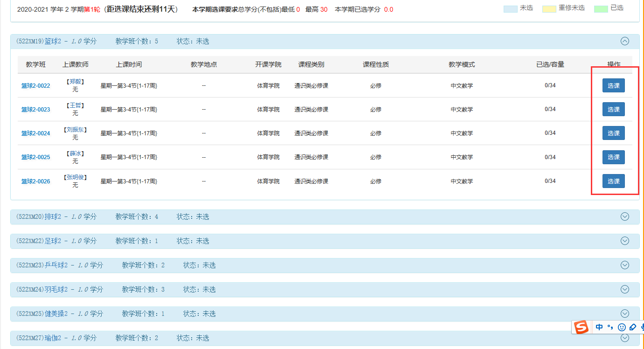Screen dimensions: 644x349
Task: Collapse the 篮球2 course section
Action: 625,41
